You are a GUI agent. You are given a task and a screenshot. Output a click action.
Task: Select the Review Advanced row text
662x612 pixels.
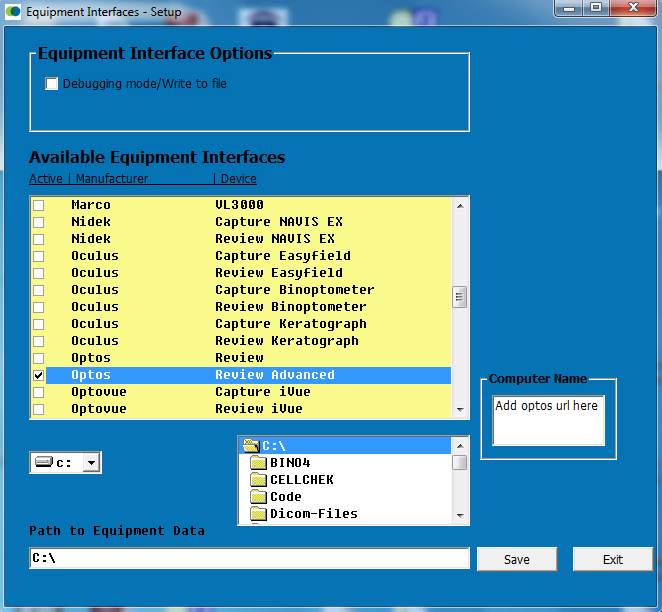coord(275,375)
